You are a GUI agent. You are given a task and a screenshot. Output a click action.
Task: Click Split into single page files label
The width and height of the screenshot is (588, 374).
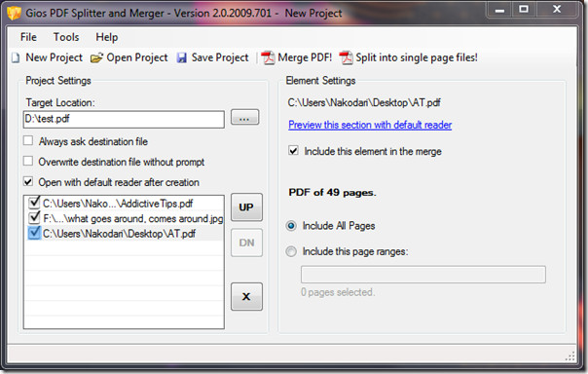417,57
